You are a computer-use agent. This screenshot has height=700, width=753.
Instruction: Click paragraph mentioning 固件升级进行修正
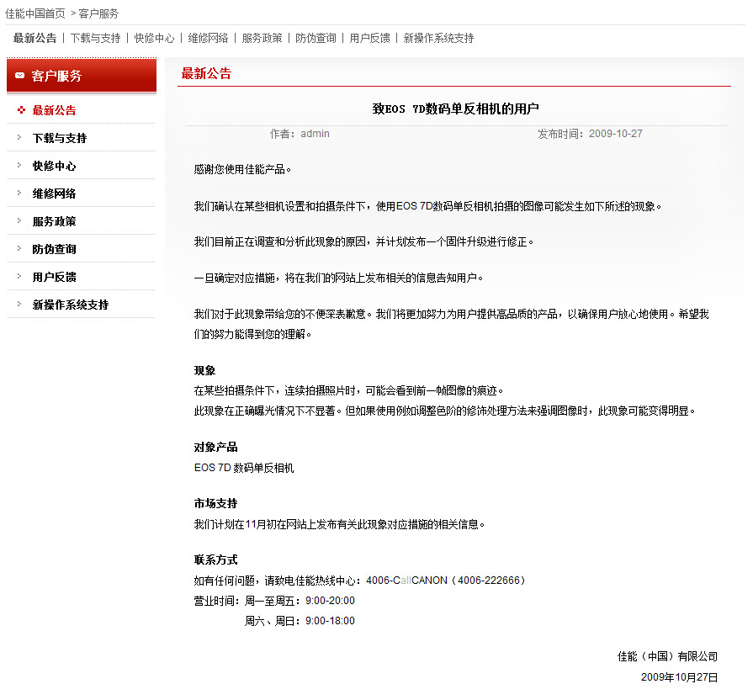click(x=363, y=241)
